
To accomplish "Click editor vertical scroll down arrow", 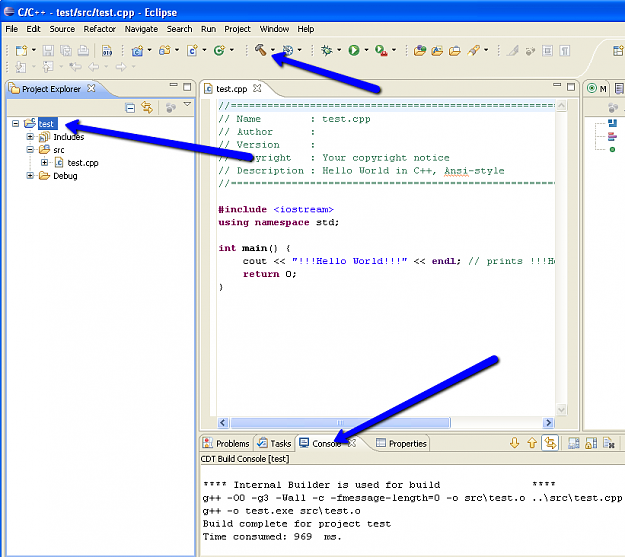I will [561, 409].
